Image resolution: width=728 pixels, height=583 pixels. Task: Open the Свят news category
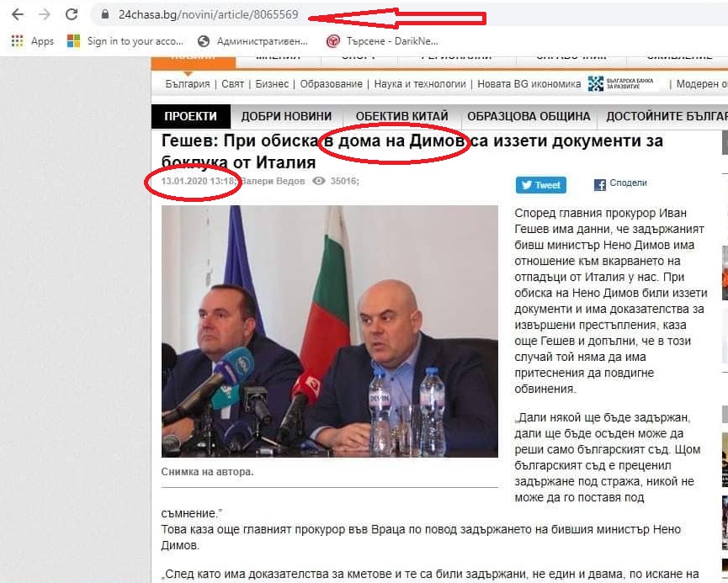click(x=232, y=84)
